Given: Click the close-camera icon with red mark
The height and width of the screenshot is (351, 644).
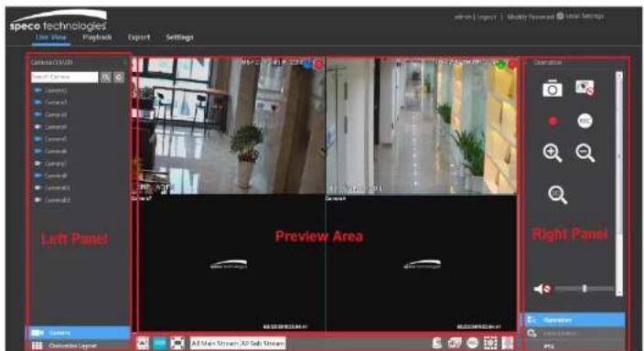Looking at the screenshot, I should pyautogui.click(x=585, y=88).
